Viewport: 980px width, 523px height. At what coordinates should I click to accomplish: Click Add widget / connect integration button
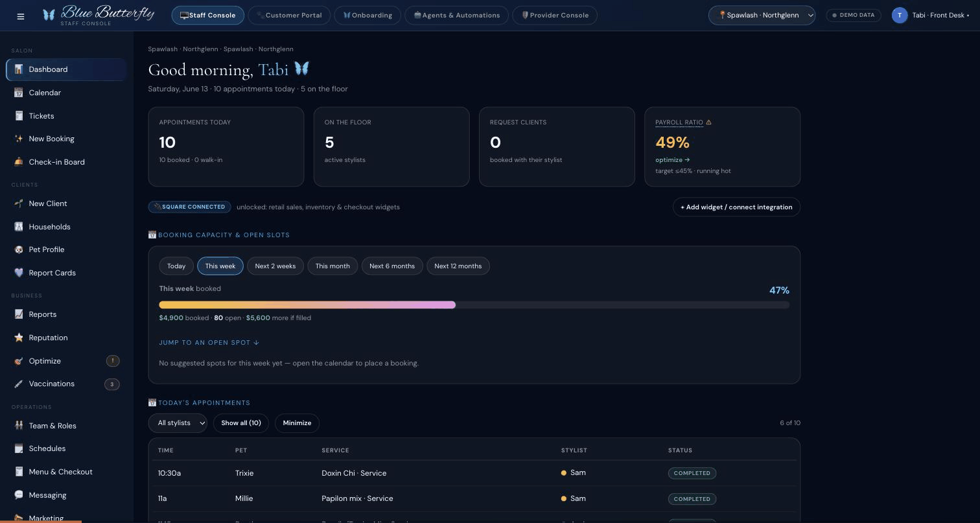click(x=736, y=207)
